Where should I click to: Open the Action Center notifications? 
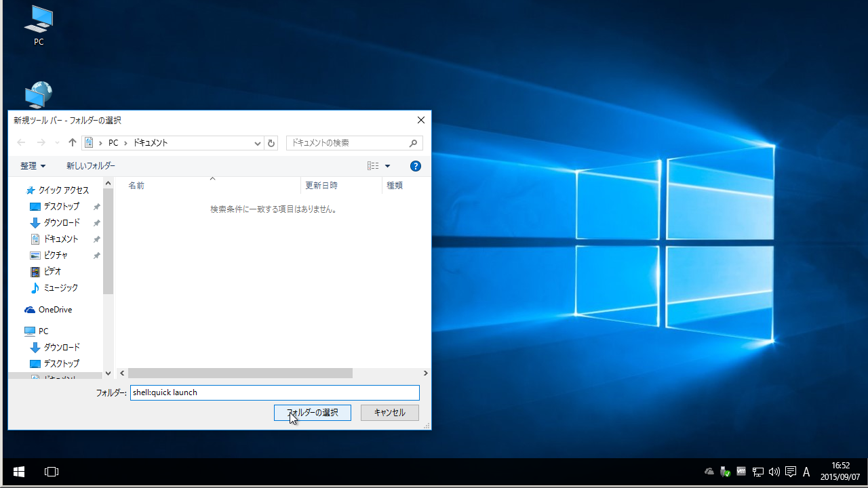(x=791, y=472)
